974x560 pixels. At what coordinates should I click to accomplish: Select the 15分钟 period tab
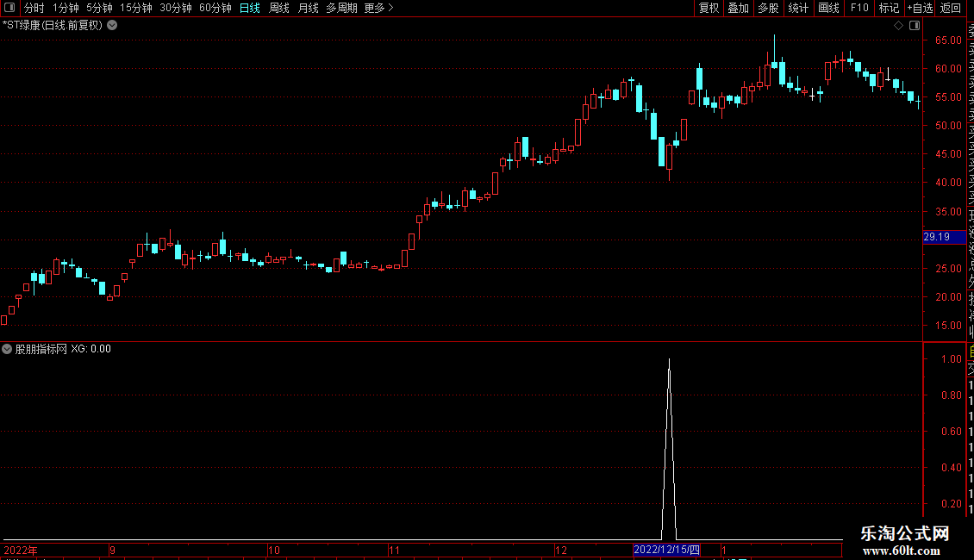[x=135, y=8]
